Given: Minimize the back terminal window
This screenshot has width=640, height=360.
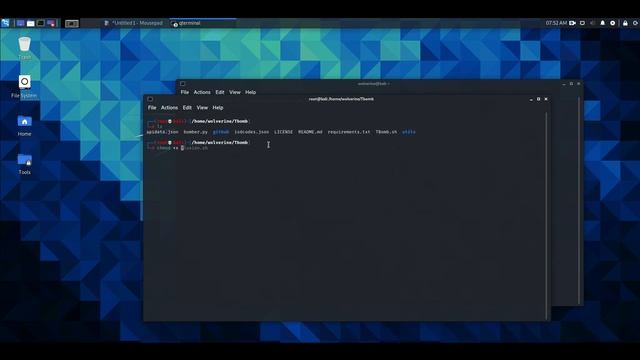Looking at the screenshot, I should 564,84.
